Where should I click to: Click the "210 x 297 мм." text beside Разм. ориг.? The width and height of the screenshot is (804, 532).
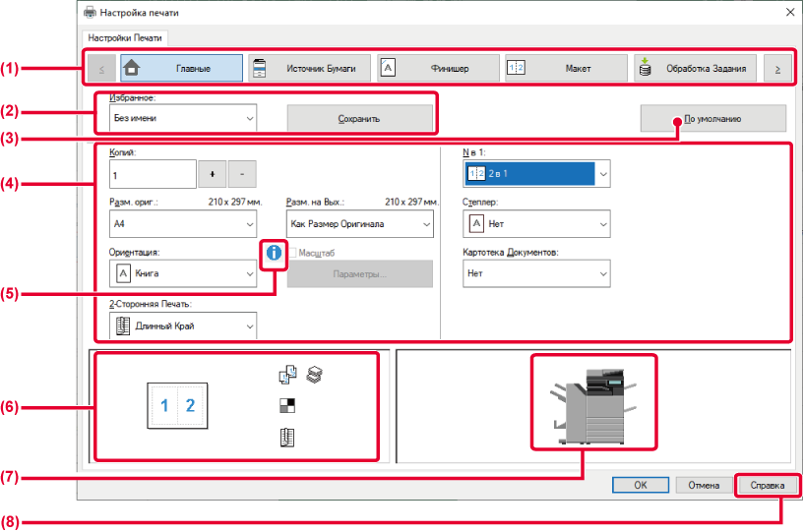click(235, 202)
